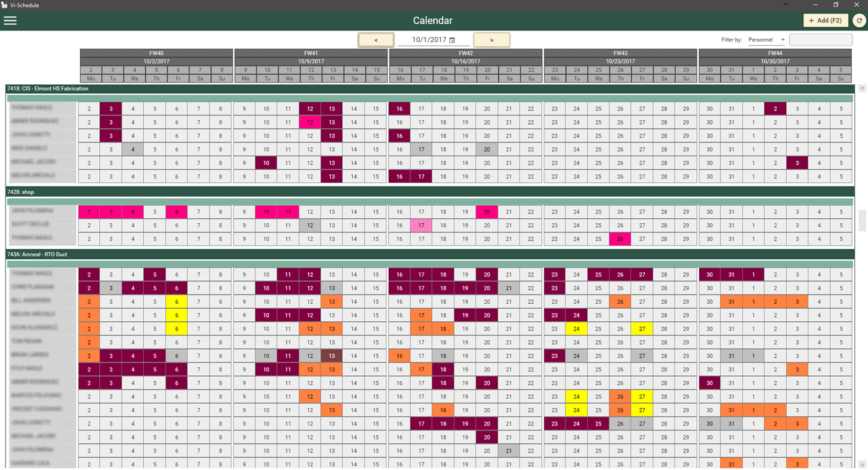Click the scroll up arrow of the schedule

coord(862,89)
